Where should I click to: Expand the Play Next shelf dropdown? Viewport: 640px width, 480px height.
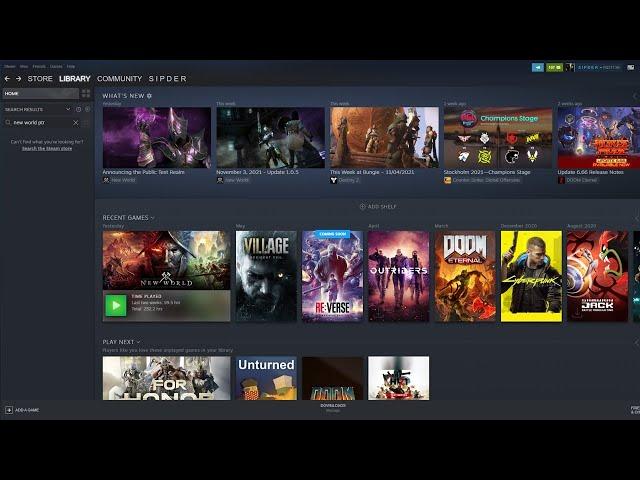coord(138,342)
